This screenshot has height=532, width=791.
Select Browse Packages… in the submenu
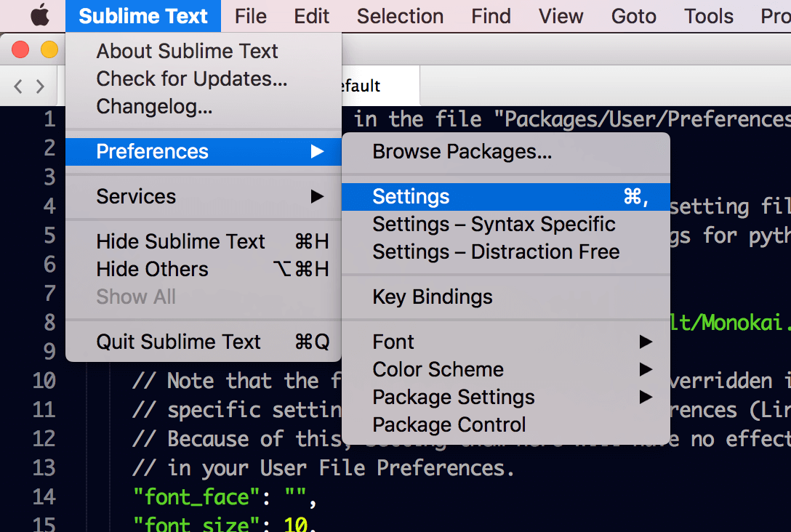pos(505,151)
